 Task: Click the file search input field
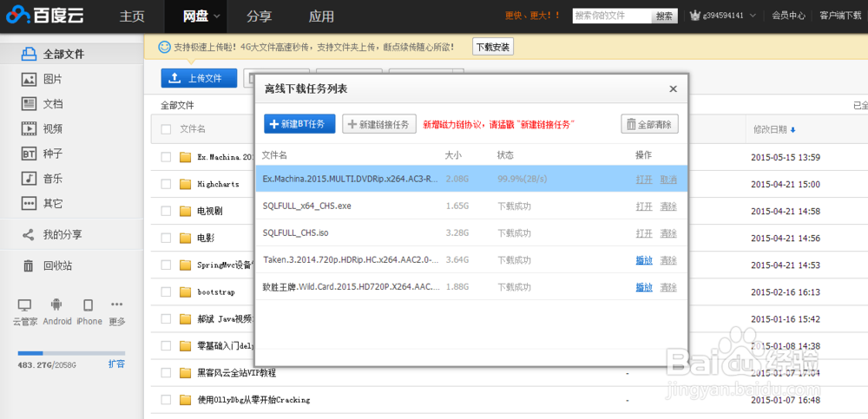click(612, 16)
